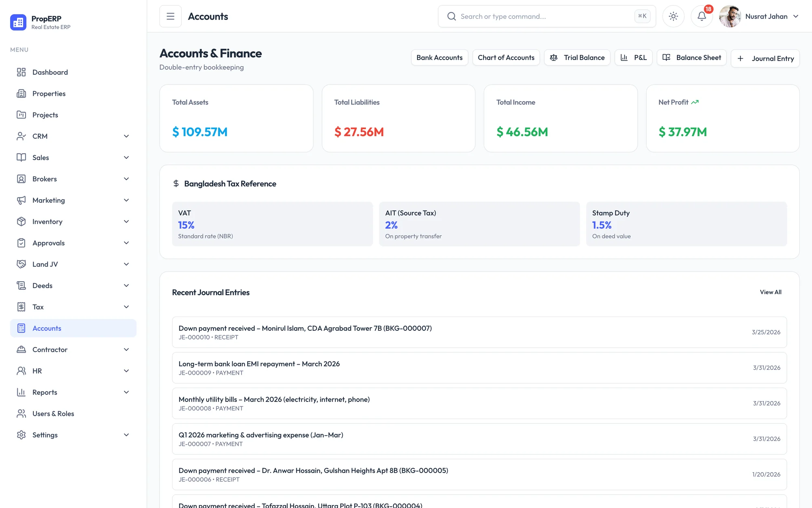Open Users & Roles page
Viewport: 812px width, 508px height.
pos(73,414)
